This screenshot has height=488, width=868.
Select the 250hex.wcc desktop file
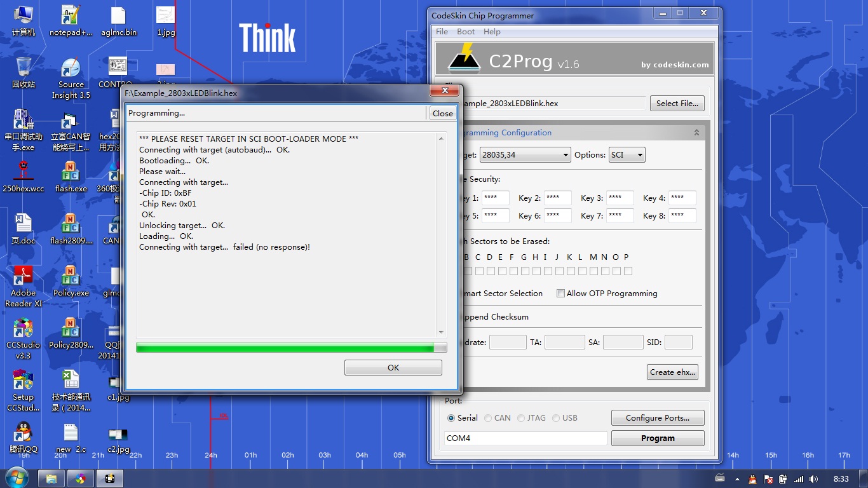(24, 177)
